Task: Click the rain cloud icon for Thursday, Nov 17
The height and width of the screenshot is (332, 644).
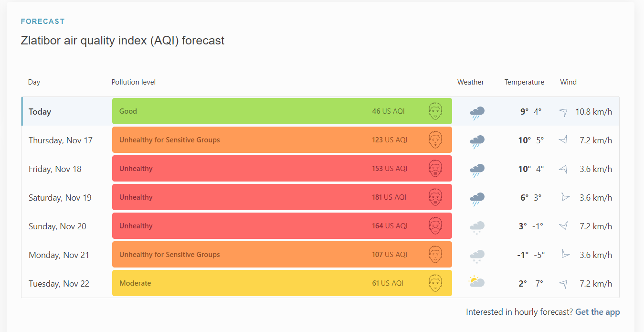Action: click(477, 141)
